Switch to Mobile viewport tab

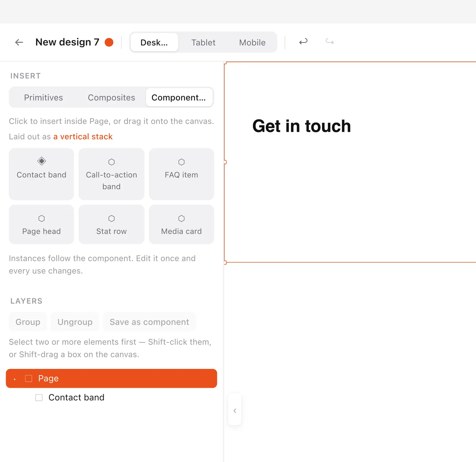coord(252,42)
